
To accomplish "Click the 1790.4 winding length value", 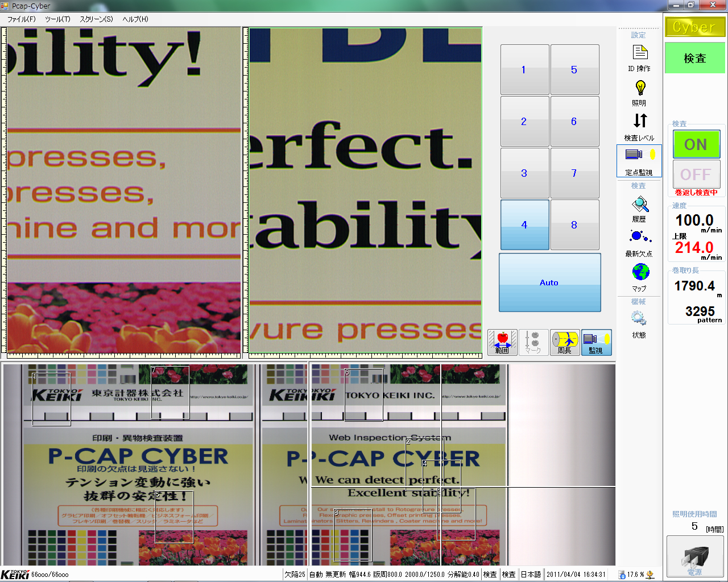I will tap(694, 286).
